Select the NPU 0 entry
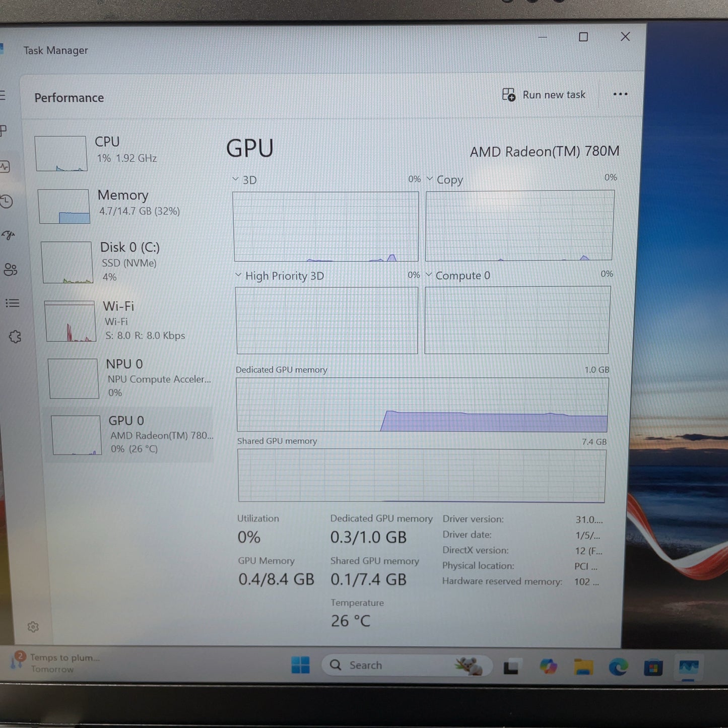Screen dimensions: 728x728 [131, 378]
